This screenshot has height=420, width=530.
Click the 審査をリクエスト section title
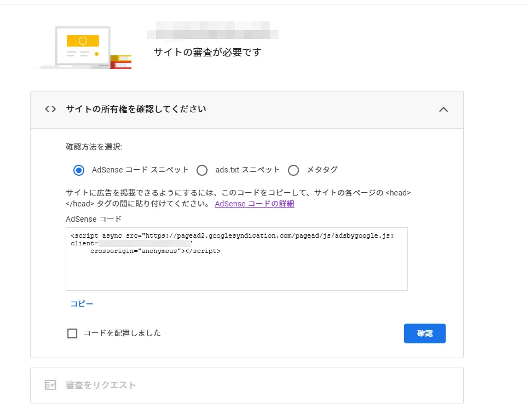click(x=101, y=385)
